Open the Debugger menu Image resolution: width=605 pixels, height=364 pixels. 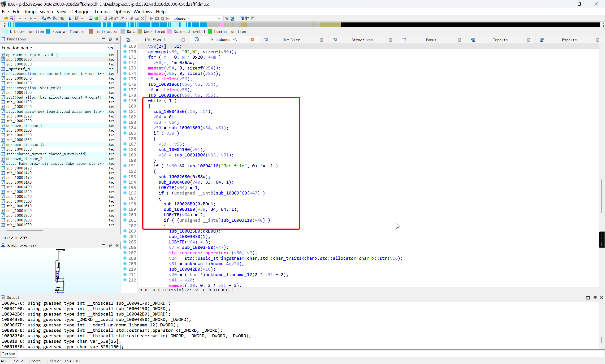tap(80, 12)
